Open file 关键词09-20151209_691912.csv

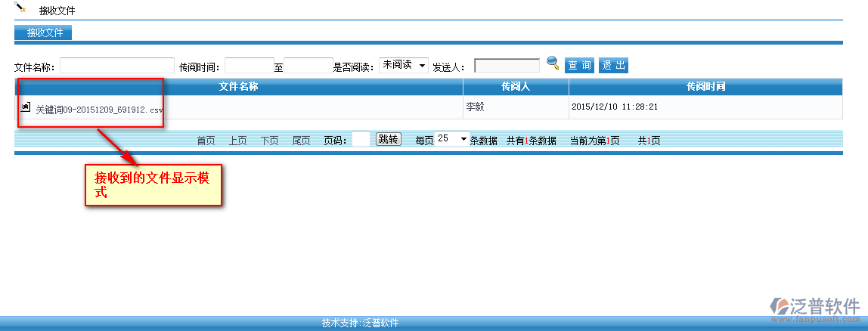[100, 110]
